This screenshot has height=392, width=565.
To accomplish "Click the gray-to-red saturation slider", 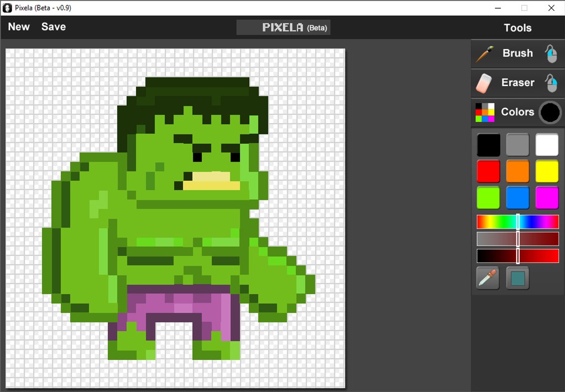I will pyautogui.click(x=518, y=239).
